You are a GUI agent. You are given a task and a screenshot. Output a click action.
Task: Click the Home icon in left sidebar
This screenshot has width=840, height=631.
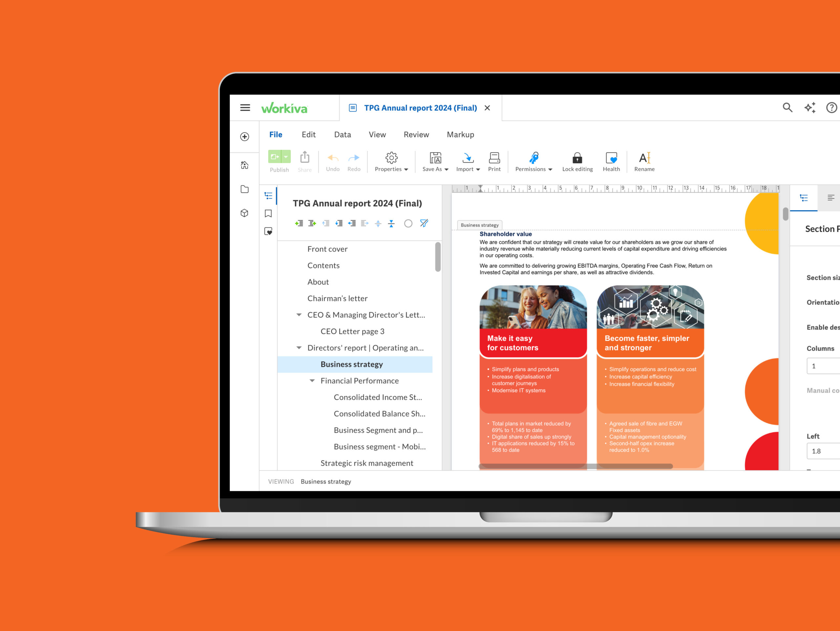[x=244, y=165]
